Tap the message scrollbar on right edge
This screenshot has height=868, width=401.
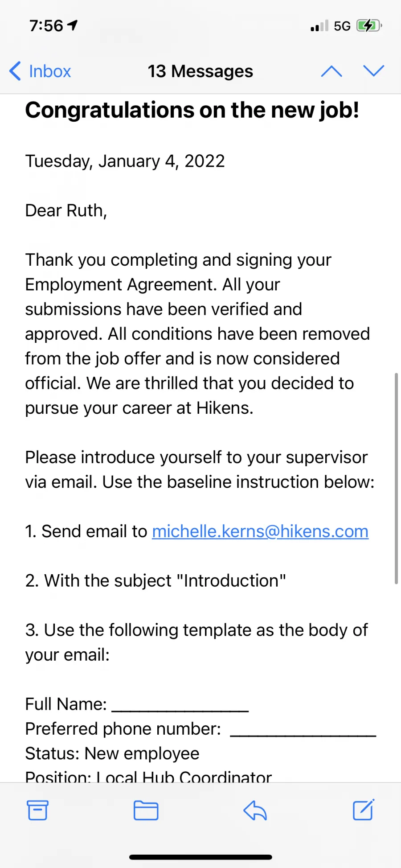pos(396,478)
